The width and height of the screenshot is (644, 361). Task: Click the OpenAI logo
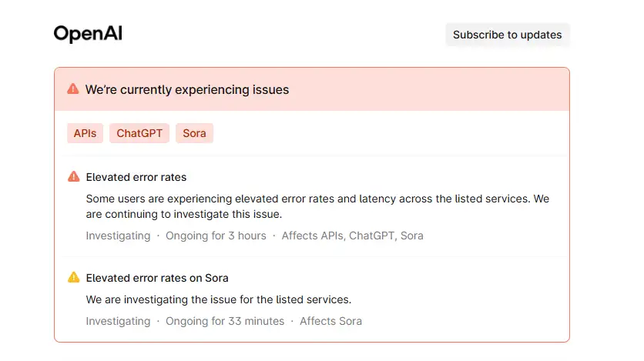88,34
